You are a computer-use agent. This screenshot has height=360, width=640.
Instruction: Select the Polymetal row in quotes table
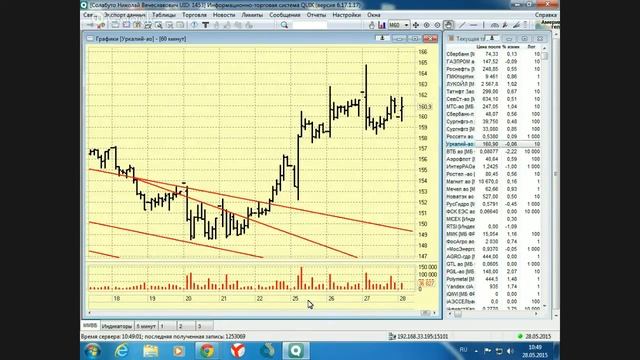point(493,279)
